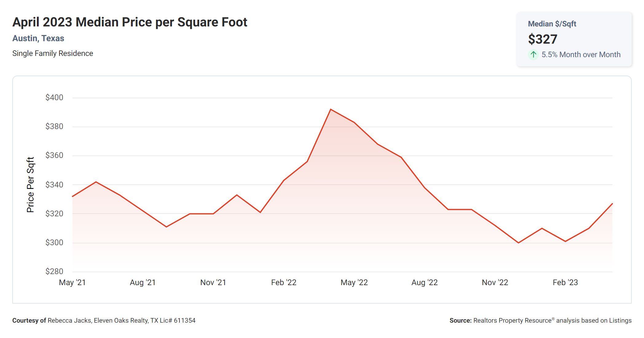Click the May '21 x-axis label
Screen dimensions: 644x338
(72, 282)
